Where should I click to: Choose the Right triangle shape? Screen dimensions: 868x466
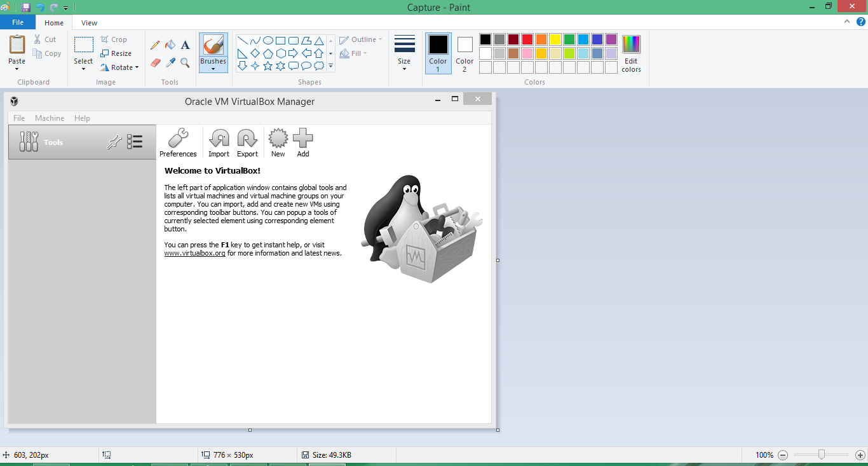click(x=243, y=53)
